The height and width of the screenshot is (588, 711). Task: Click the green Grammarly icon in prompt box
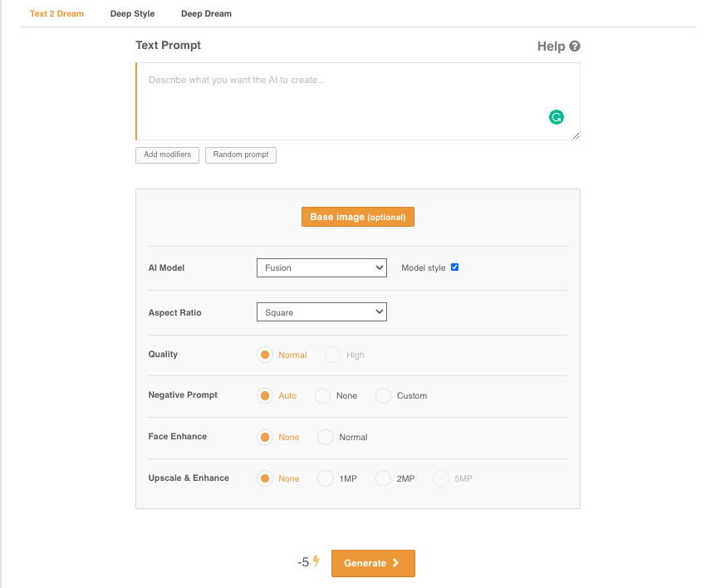tap(557, 117)
